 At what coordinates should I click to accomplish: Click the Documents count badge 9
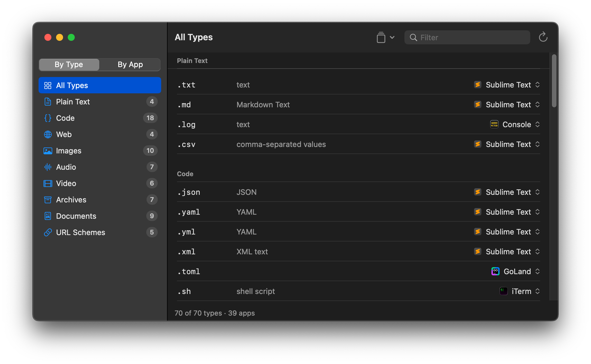(152, 216)
